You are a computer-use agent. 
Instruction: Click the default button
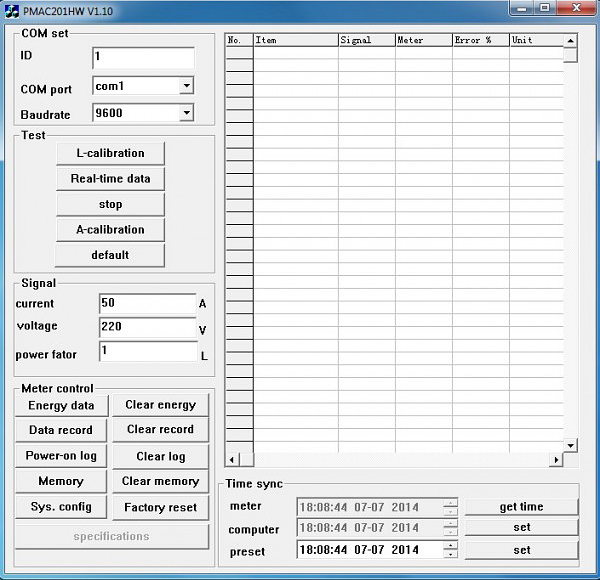click(x=110, y=255)
